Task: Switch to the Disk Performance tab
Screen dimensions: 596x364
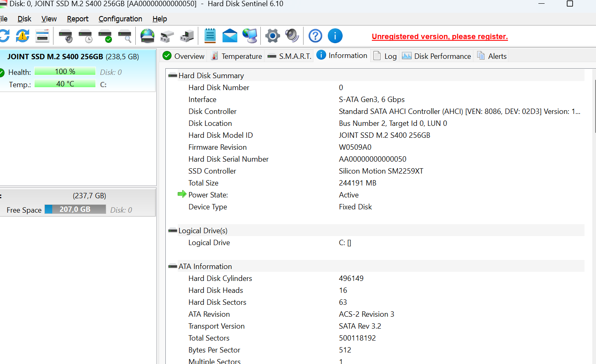Action: (437, 56)
